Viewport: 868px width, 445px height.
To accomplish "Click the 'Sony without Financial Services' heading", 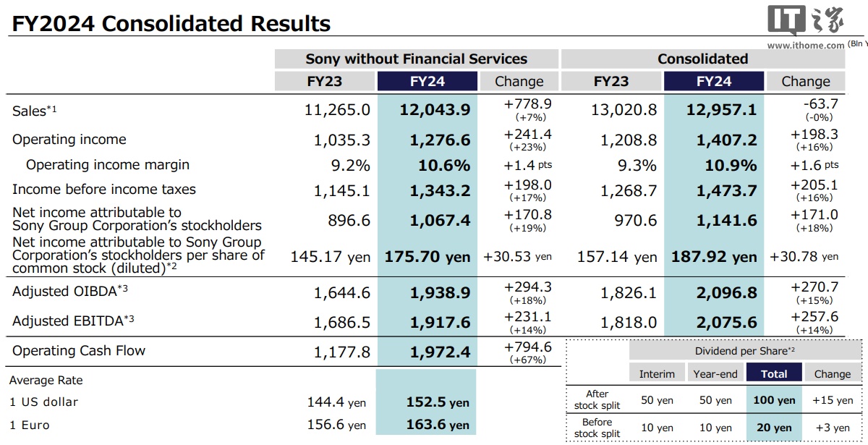I will click(x=417, y=59).
